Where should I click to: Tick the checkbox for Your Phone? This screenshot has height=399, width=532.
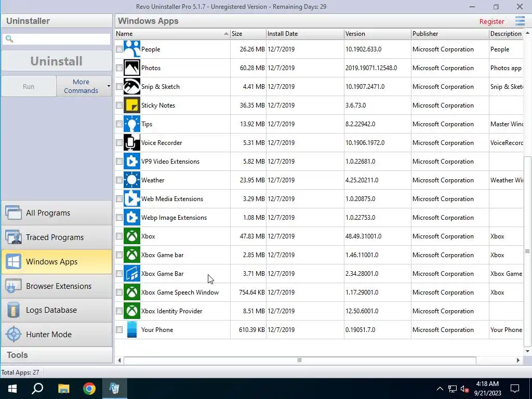coord(119,330)
